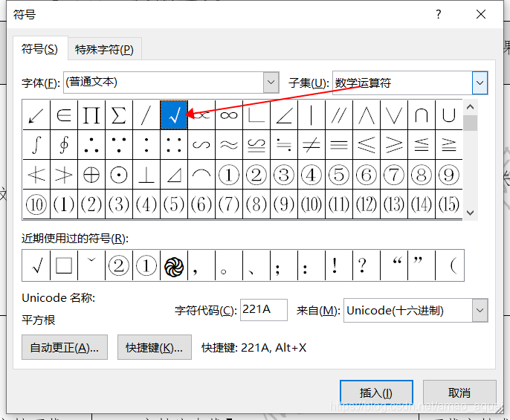The height and width of the screenshot is (420, 510).
Task: Select the logical or ∨ symbol
Action: click(x=394, y=114)
